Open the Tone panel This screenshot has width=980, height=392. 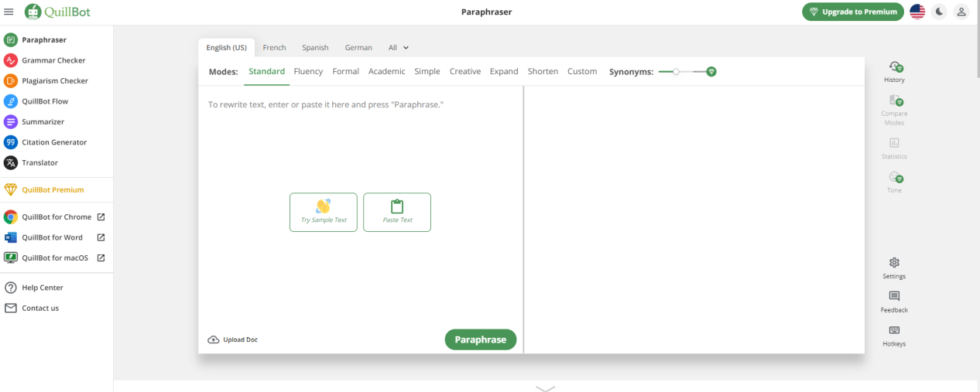(894, 182)
